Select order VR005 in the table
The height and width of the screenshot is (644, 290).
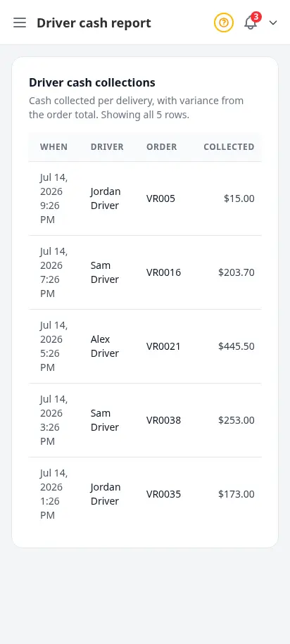[x=160, y=198]
